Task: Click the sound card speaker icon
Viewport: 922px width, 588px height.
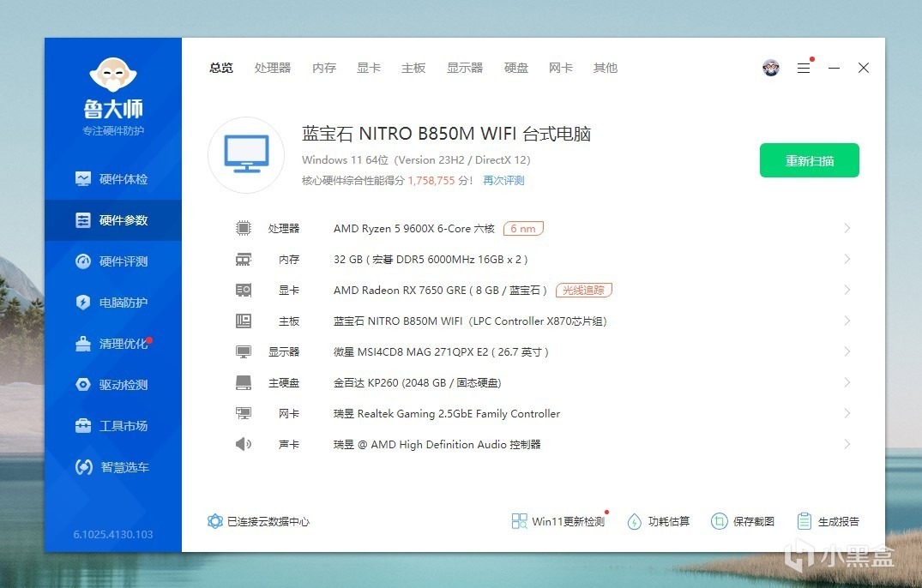Action: click(244, 444)
